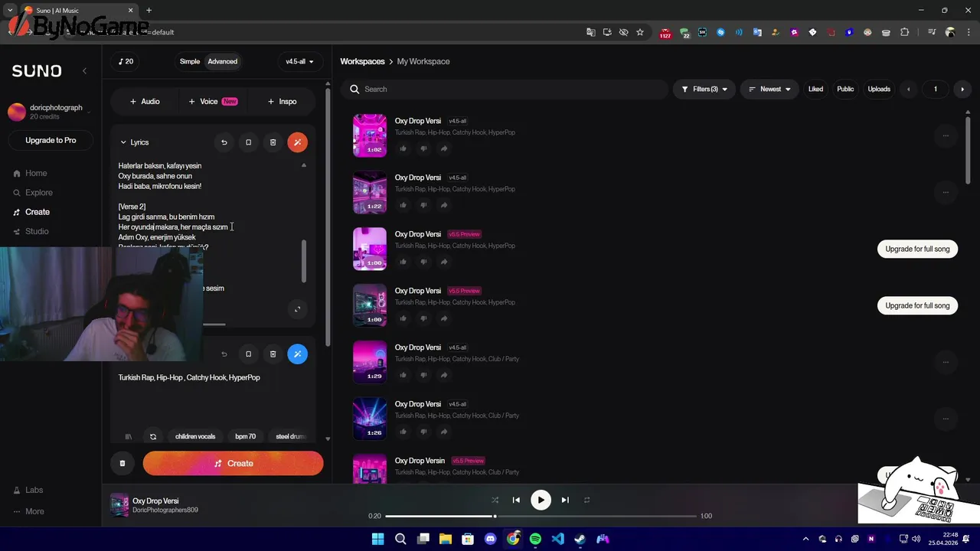Bookmark this page with the star icon
This screenshot has width=980, height=551.
tap(640, 32)
